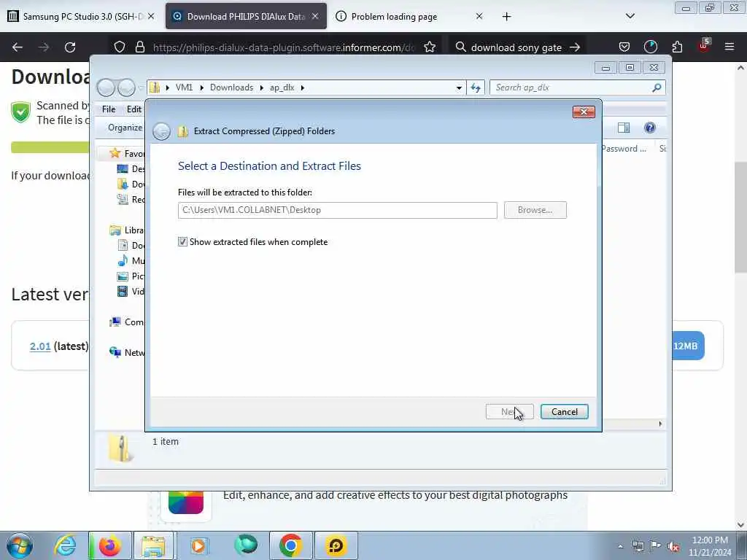This screenshot has width=747, height=560.
Task: Show hidden tray icons arrow
Action: click(620, 546)
